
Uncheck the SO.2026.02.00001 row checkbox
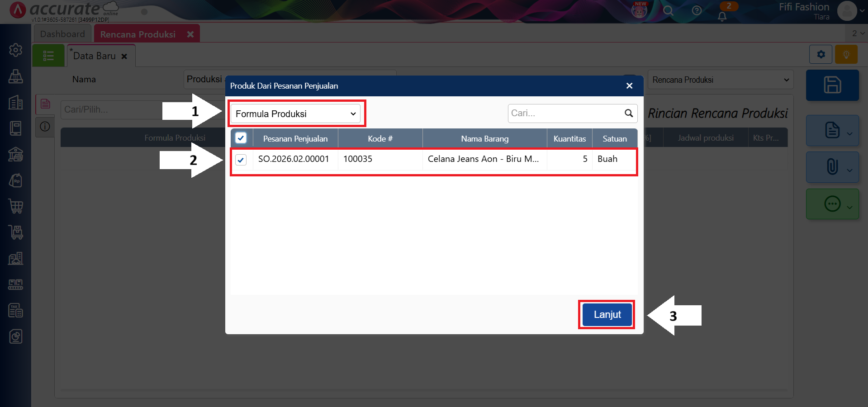click(241, 160)
